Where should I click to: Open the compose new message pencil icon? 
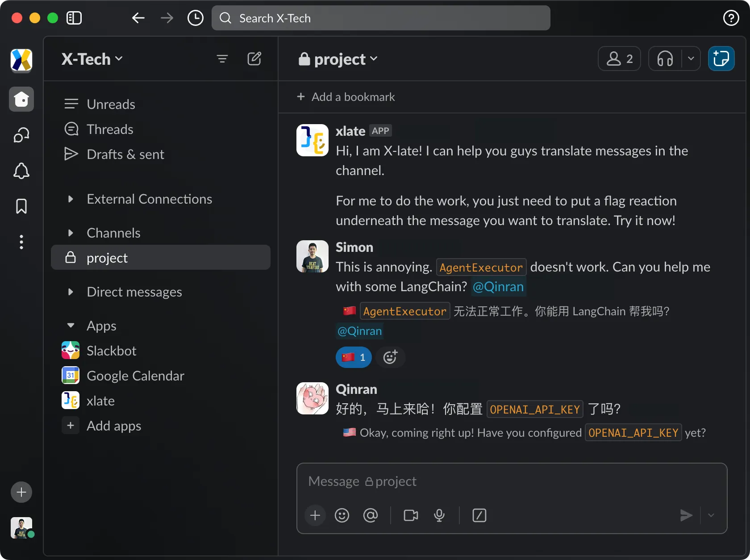[254, 59]
